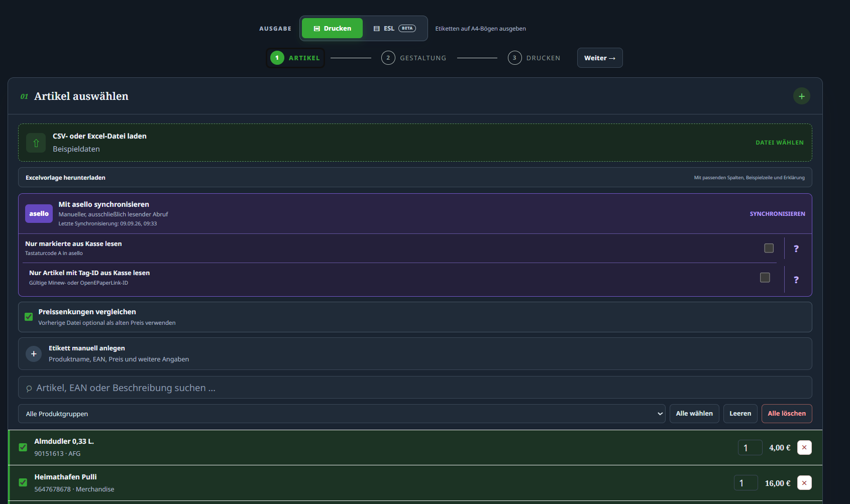This screenshot has width=850, height=504.
Task: Click the Weiter button
Action: pyautogui.click(x=600, y=58)
